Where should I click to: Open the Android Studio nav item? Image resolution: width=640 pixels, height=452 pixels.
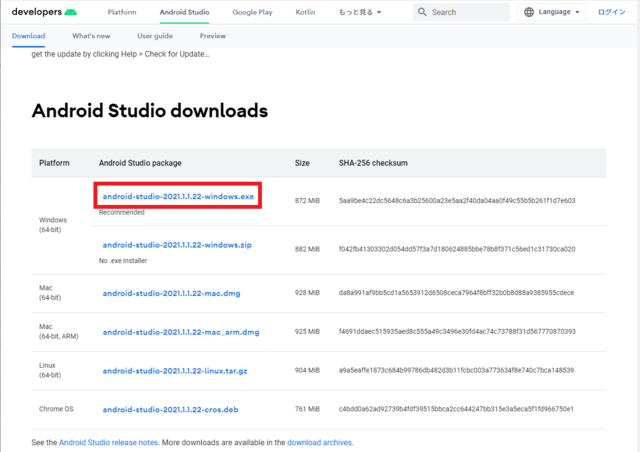point(185,12)
